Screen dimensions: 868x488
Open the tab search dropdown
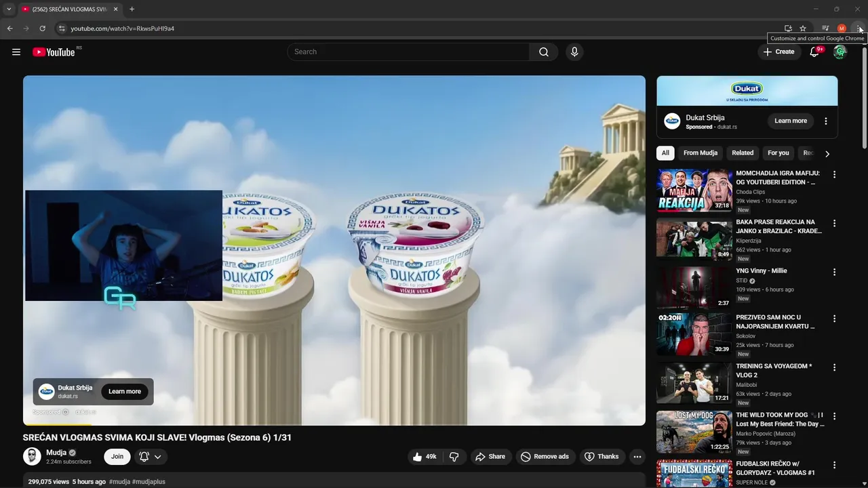pyautogui.click(x=9, y=9)
